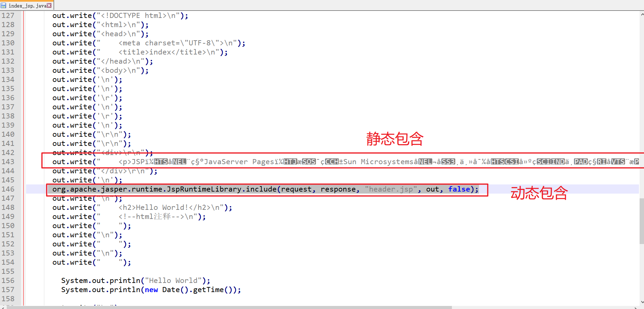This screenshot has width=644, height=309.
Task: Click the new Date().getTime() println line
Action: coord(151,290)
